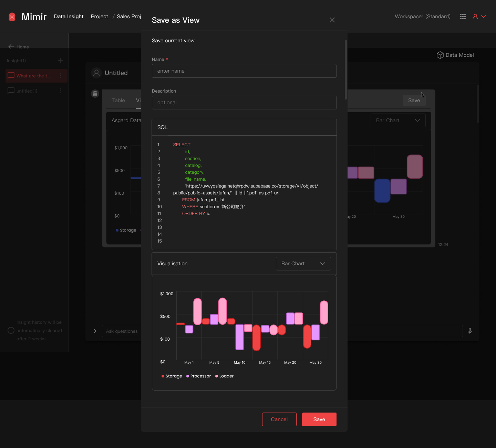
Task: Switch to the Table tab
Action: tap(118, 100)
